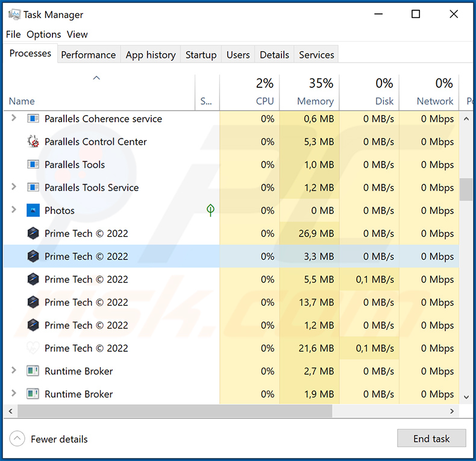
Task: Click the Parallels Control Center gear icon
Action: click(33, 142)
